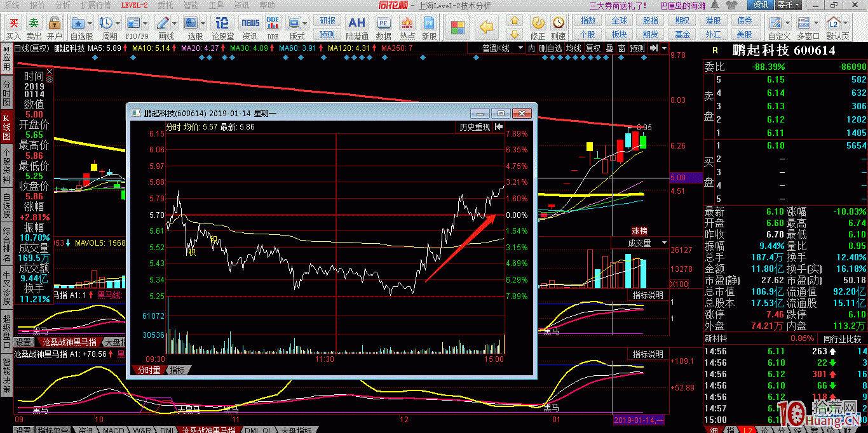Click the 资讯 button in the title bar

[761, 5]
